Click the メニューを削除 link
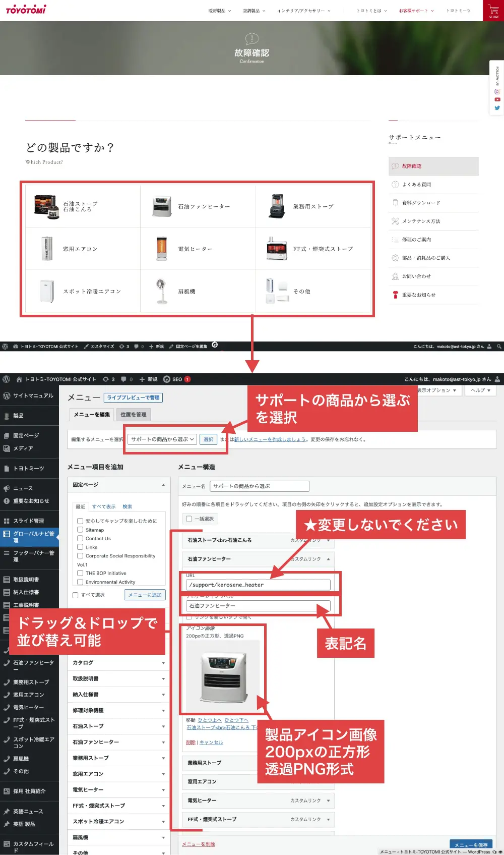This screenshot has width=504, height=855. coord(199,844)
